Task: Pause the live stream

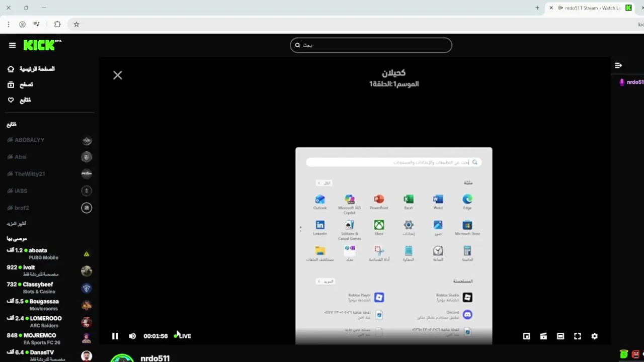Action: tap(115, 336)
